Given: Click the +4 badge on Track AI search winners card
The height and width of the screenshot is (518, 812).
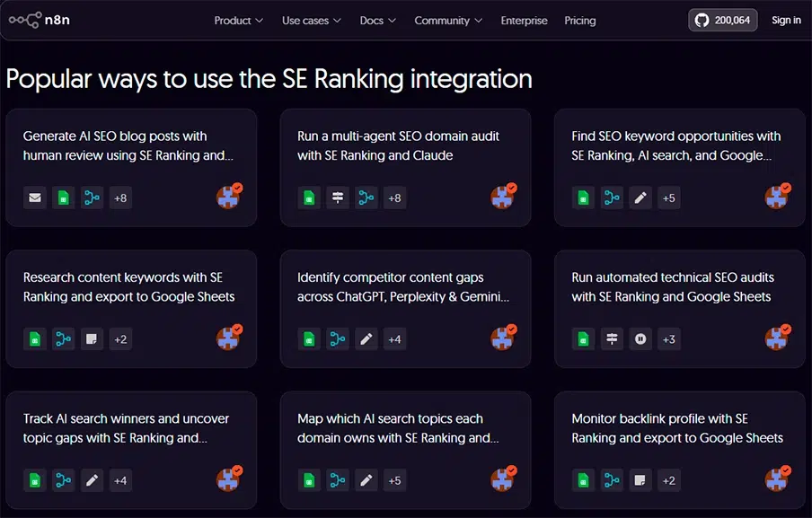Looking at the screenshot, I should pos(120,480).
